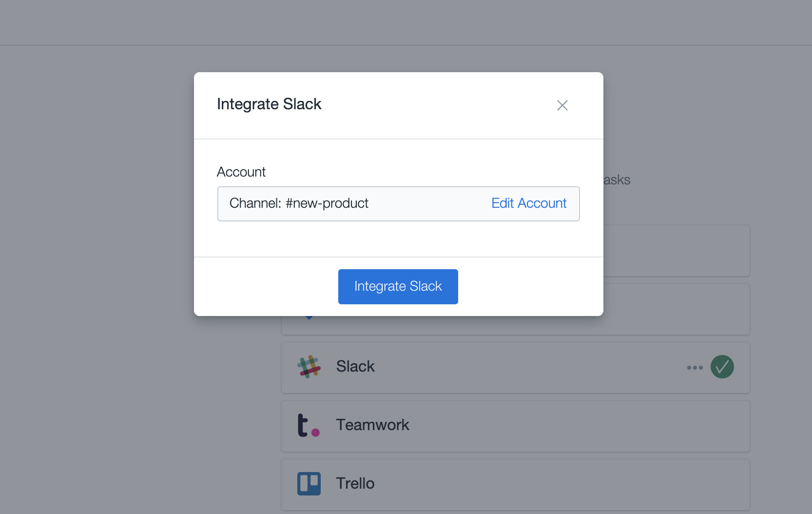This screenshot has height=514, width=812.
Task: Toggle the green checkmark on the Slack row
Action: click(x=722, y=367)
